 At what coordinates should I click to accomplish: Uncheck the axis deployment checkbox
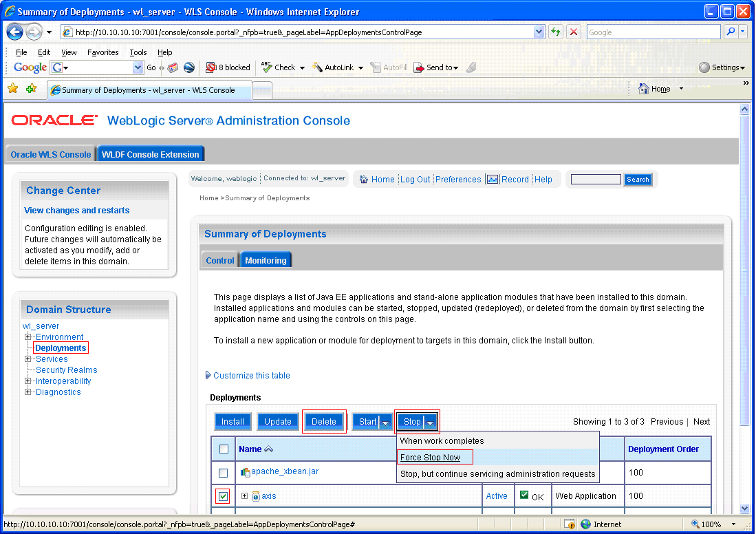click(x=223, y=496)
